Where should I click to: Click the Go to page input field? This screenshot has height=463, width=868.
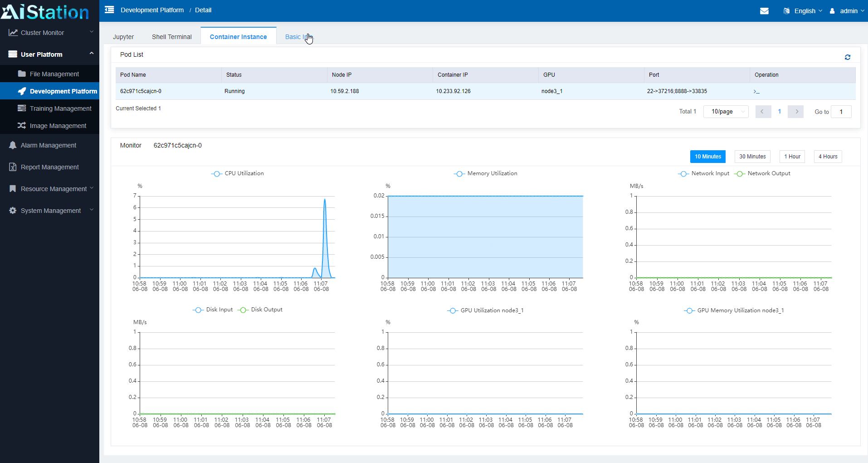pos(841,112)
